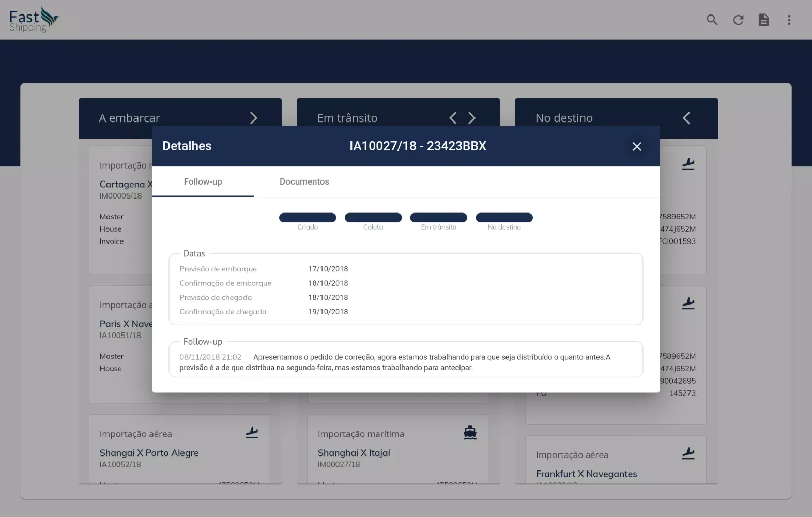Screen dimensions: 812x517
Task: Click the Em trânsito progress step bar
Action: [438, 218]
